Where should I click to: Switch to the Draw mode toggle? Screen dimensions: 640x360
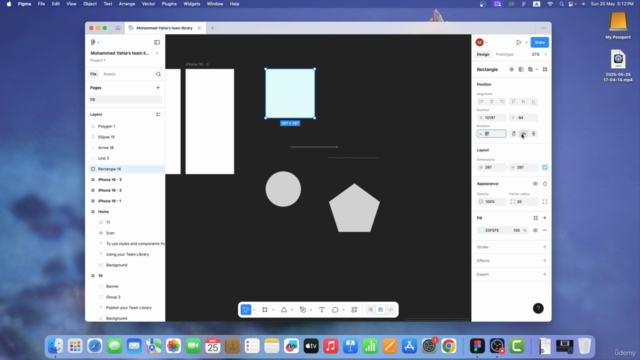(x=371, y=310)
